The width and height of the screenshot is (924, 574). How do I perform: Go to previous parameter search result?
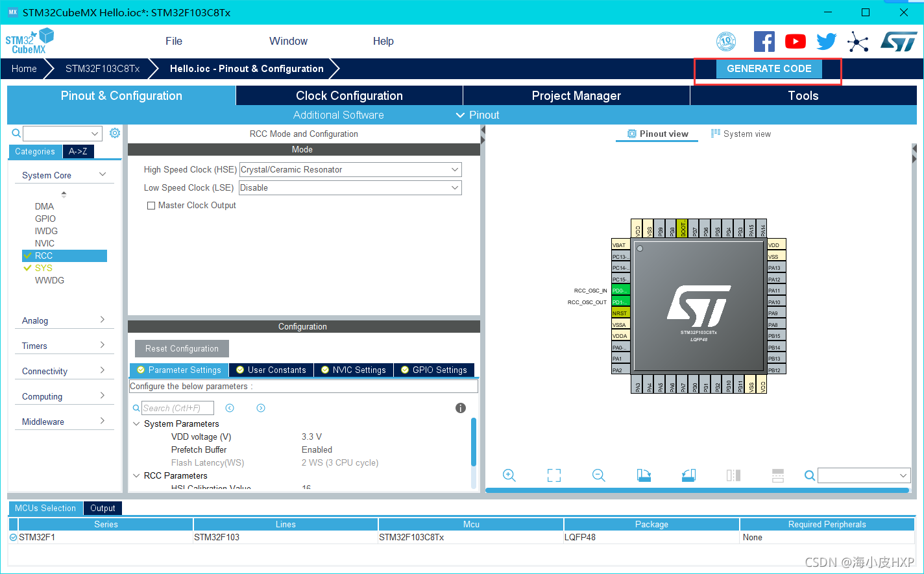[x=230, y=408]
